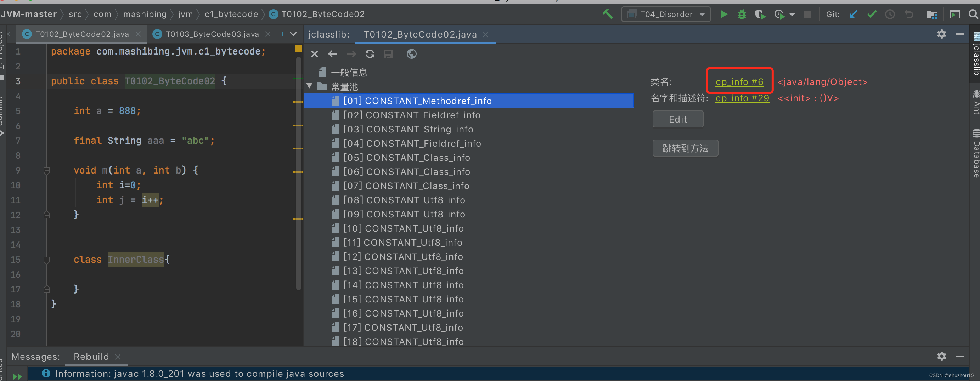Viewport: 980px width, 381px height.
Task: Close the T0102_ByteCode02.java editor tab
Action: click(138, 34)
